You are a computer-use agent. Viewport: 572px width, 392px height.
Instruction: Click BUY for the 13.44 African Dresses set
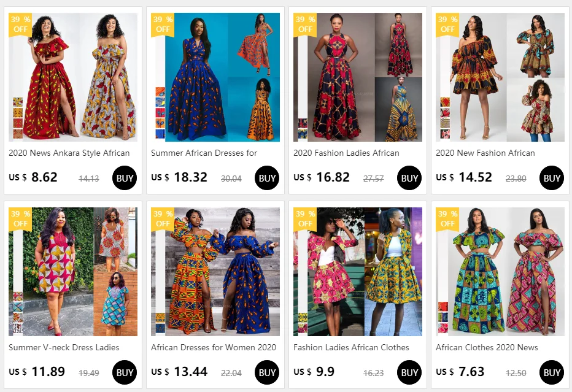pos(266,372)
